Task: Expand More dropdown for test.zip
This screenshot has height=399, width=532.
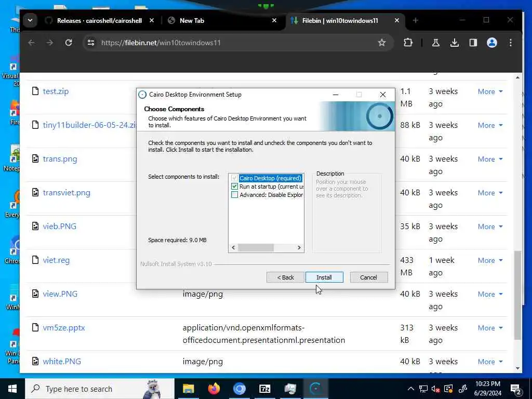Action: [x=490, y=91]
